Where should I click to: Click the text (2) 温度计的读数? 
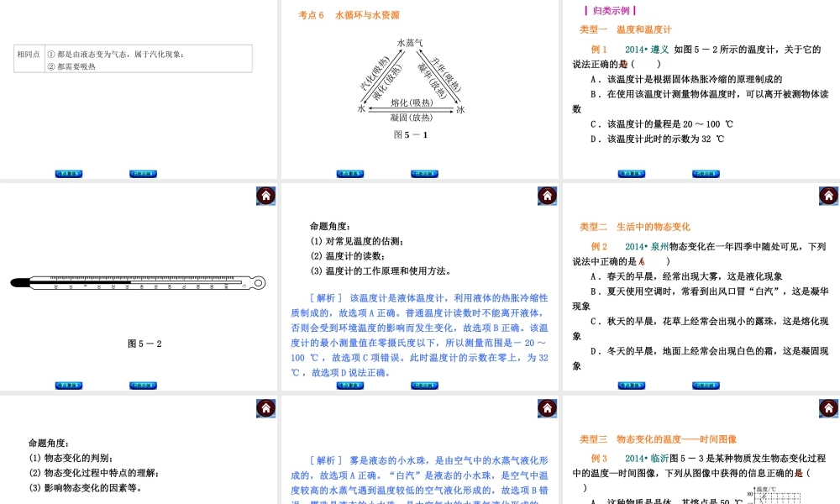click(x=347, y=256)
